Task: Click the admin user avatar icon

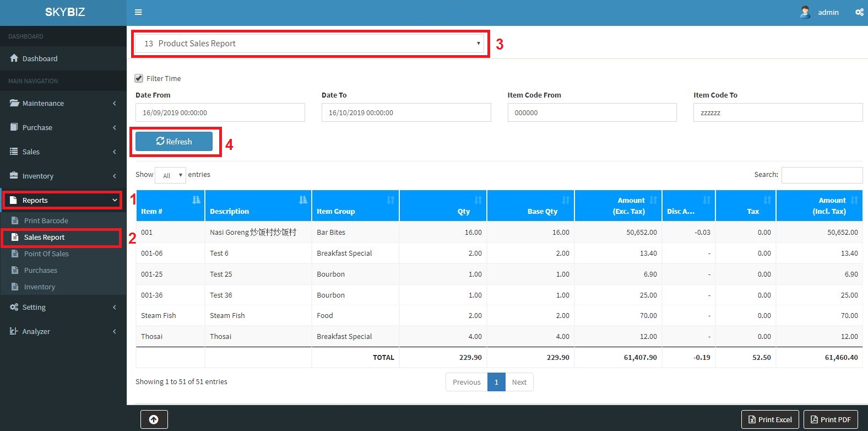Action: 805,12
